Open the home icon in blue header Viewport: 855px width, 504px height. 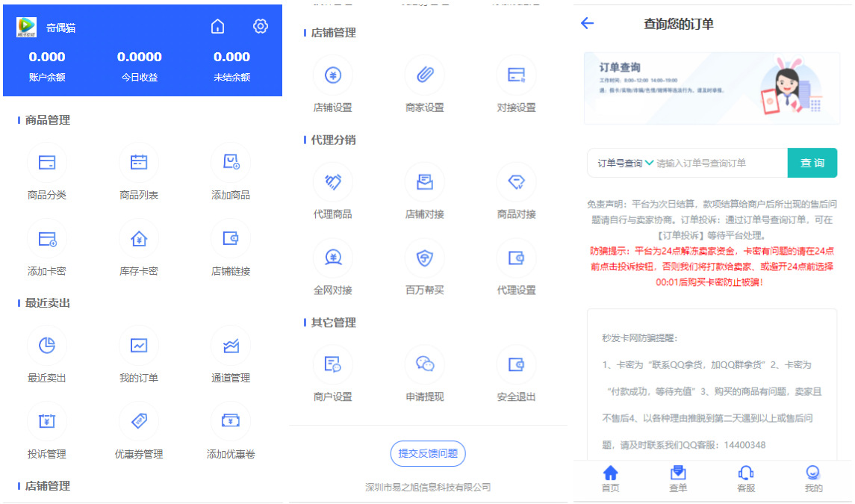coord(217,26)
